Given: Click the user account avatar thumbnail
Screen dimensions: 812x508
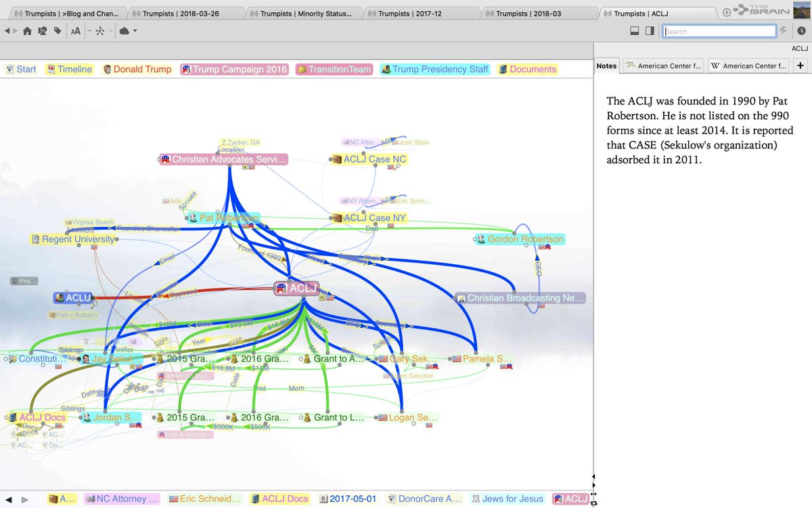Looking at the screenshot, I should (x=801, y=9).
